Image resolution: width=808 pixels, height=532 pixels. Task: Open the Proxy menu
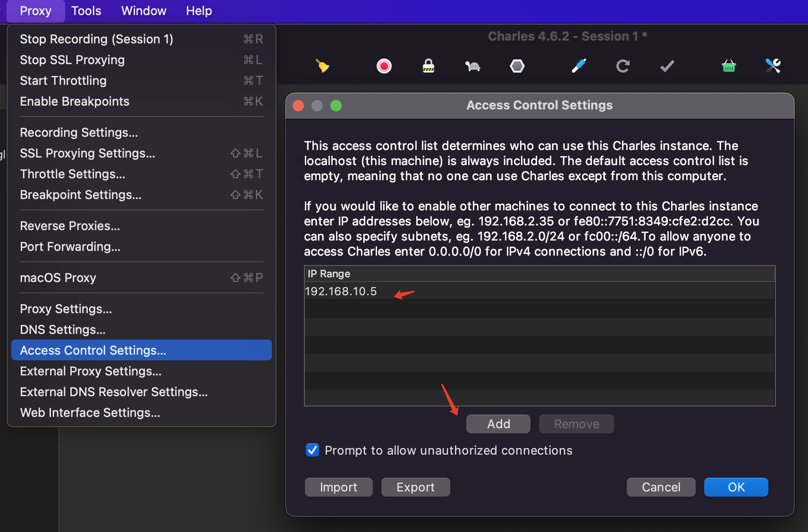(36, 11)
